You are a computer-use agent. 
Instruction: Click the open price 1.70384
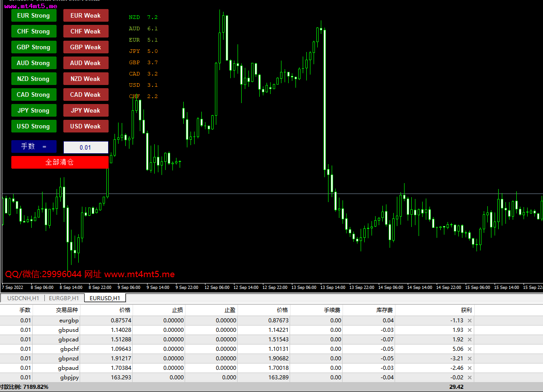point(121,368)
